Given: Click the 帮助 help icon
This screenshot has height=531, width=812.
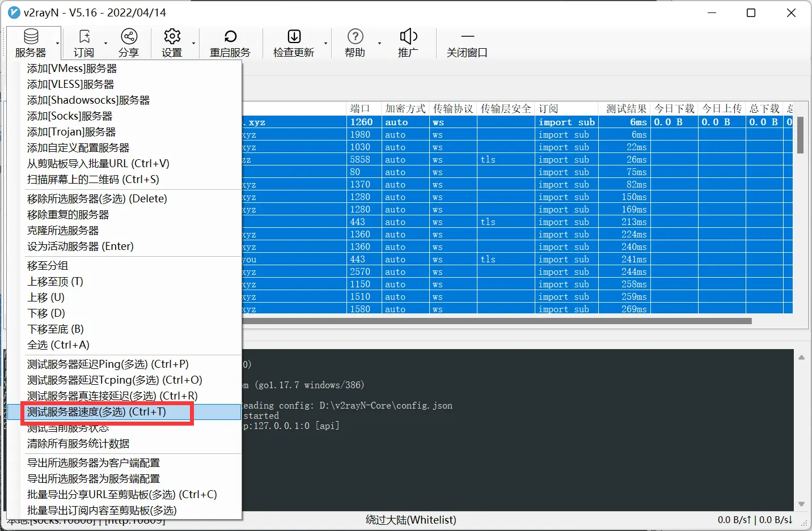Looking at the screenshot, I should click(355, 37).
